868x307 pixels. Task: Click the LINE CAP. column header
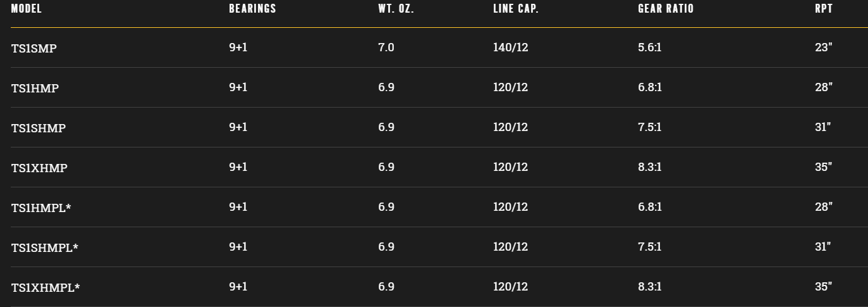tap(516, 9)
